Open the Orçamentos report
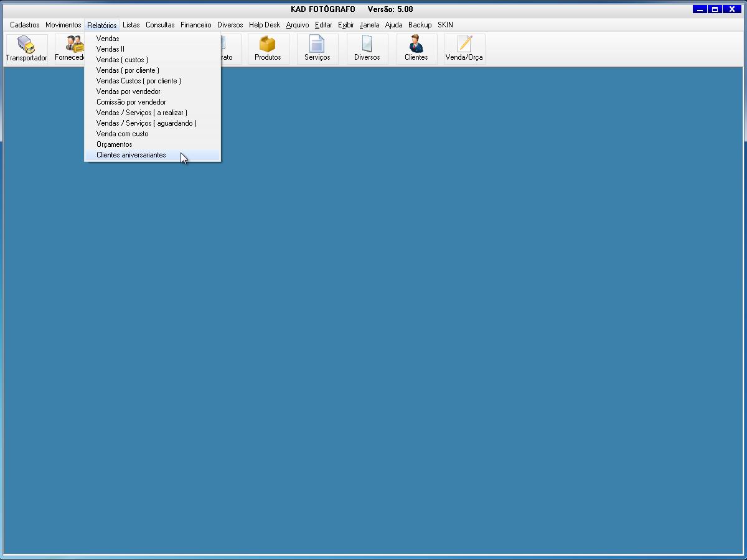 (114, 144)
